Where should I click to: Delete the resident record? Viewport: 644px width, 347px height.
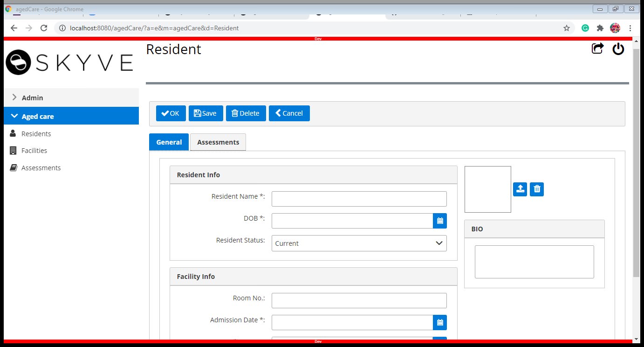pyautogui.click(x=246, y=113)
